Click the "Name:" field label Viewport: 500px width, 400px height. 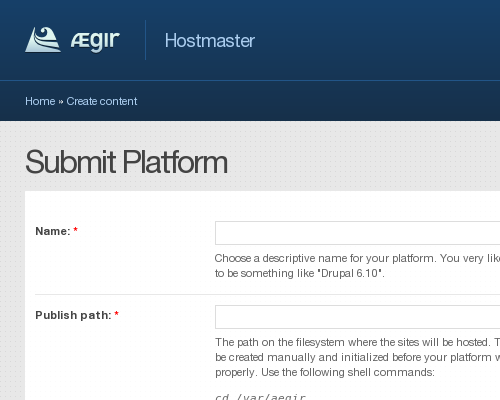coord(53,231)
